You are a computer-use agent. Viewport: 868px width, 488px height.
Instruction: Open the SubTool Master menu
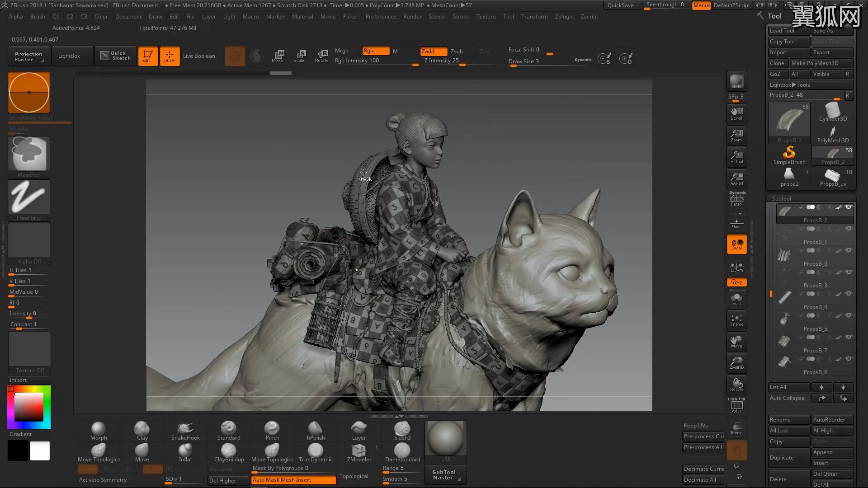(445, 475)
